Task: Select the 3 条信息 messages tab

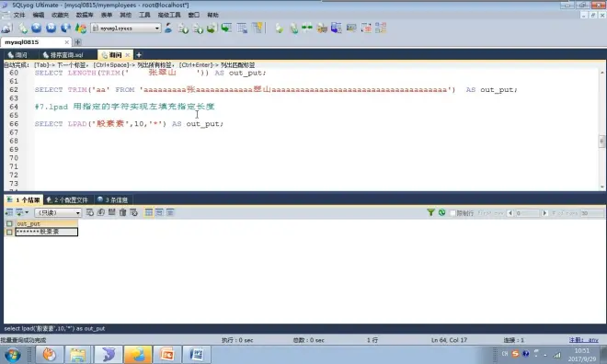Action: click(x=112, y=200)
